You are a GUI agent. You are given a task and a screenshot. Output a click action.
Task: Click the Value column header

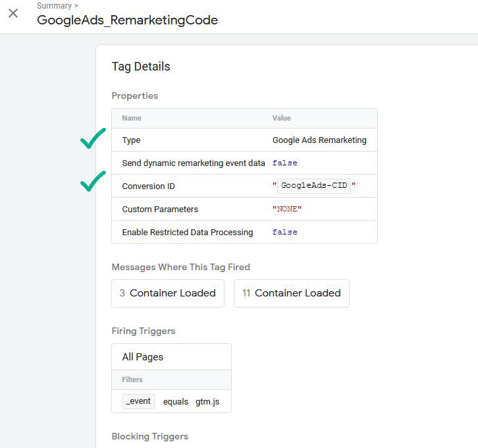(x=282, y=118)
